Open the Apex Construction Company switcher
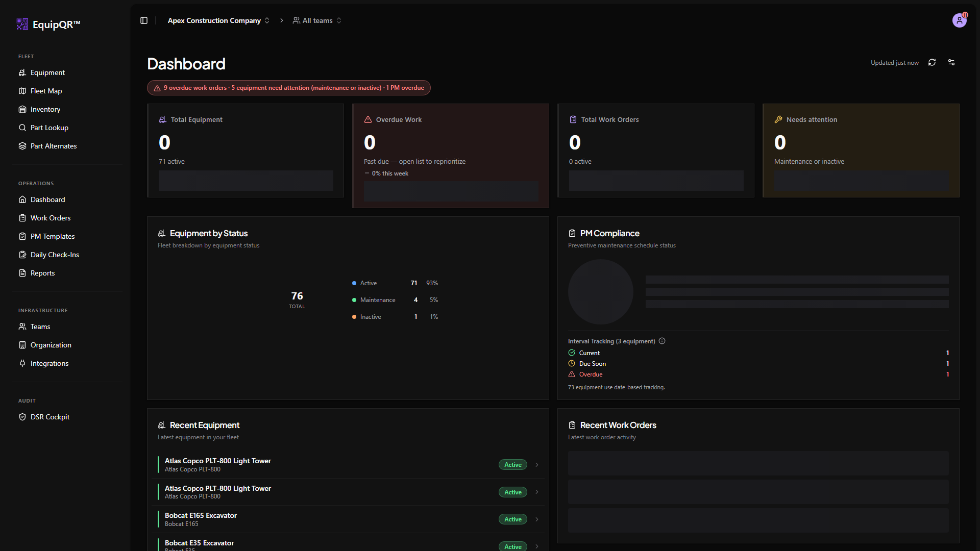 (x=218, y=20)
